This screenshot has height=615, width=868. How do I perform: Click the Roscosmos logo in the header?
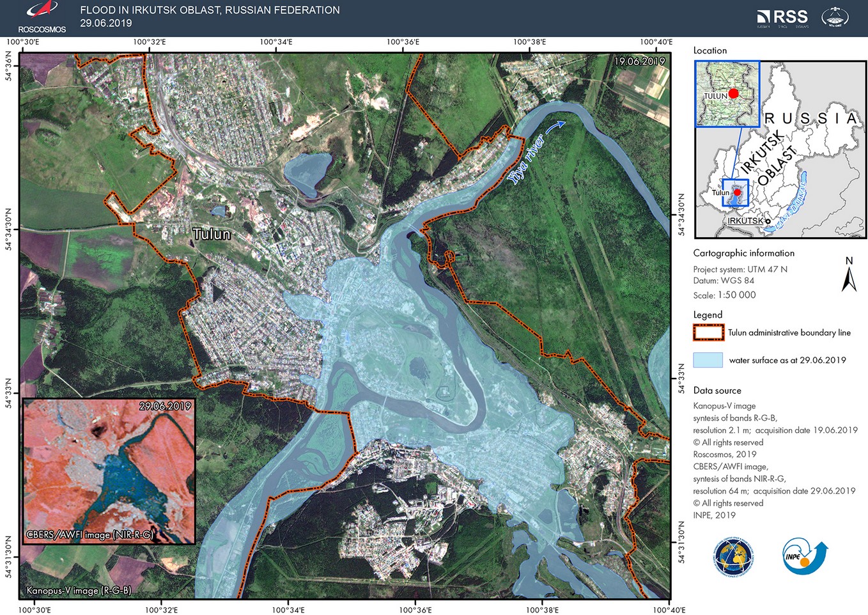point(42,17)
